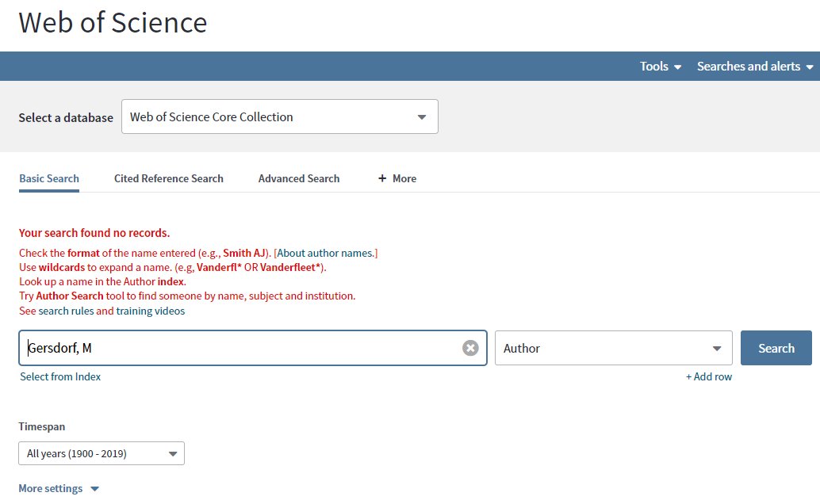Open the Tools menu
This screenshot has height=504, width=820.
point(661,67)
